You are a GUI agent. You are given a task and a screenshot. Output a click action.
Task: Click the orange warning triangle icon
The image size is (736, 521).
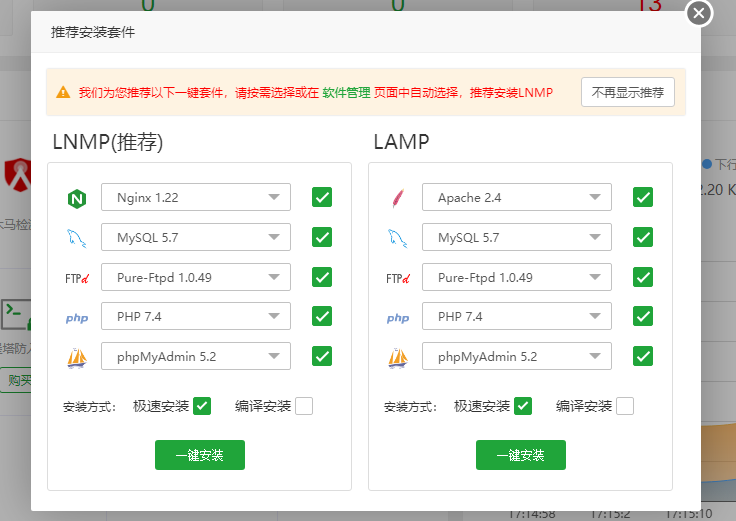pos(63,92)
